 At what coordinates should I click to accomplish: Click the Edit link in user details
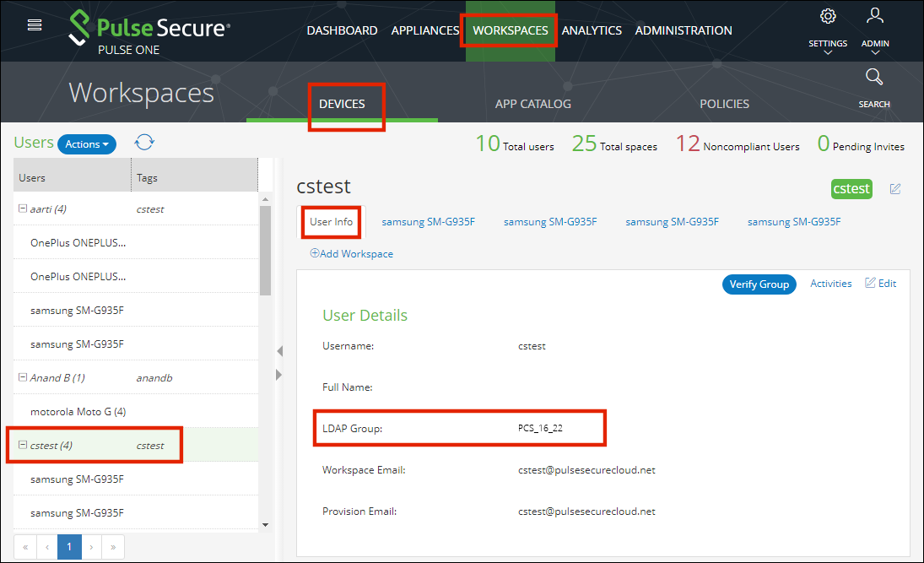click(x=880, y=284)
